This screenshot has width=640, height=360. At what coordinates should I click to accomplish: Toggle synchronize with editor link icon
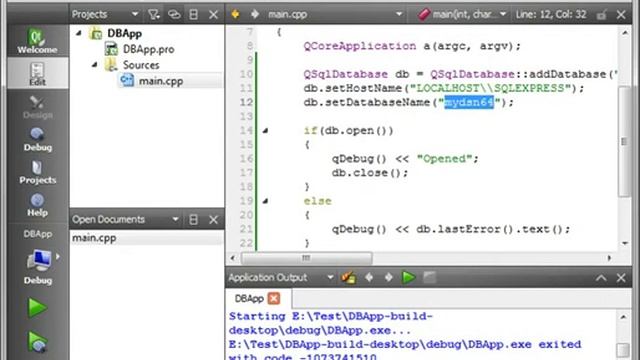[174, 15]
